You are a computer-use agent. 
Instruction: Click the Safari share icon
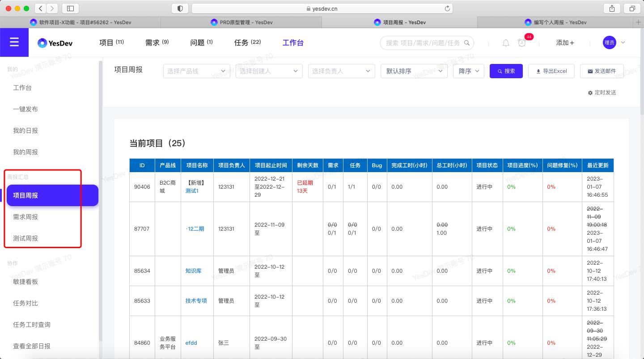[611, 8]
